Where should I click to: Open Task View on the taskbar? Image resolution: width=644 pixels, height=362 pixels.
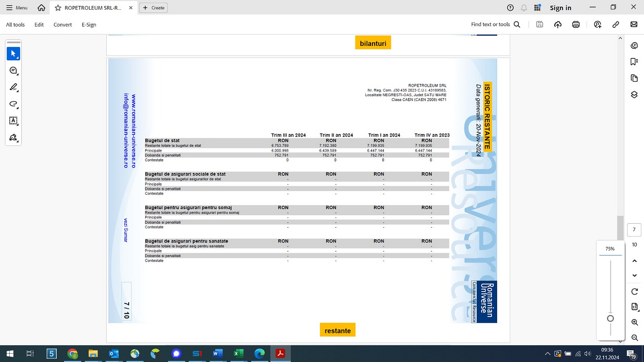click(30, 353)
